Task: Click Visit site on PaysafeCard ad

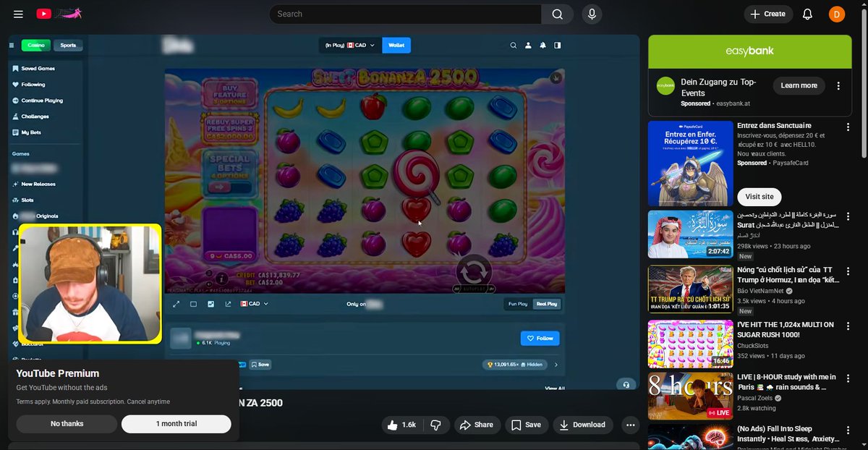Action: (759, 197)
